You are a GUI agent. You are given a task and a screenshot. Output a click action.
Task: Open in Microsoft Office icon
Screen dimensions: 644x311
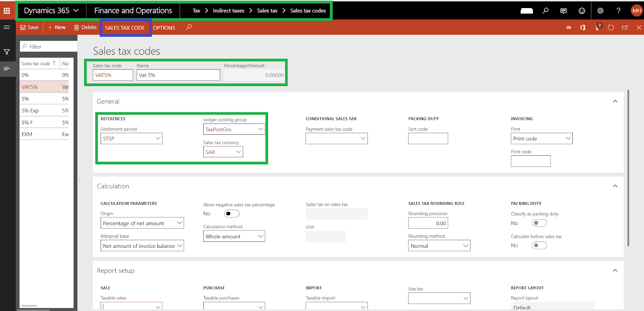(x=583, y=28)
